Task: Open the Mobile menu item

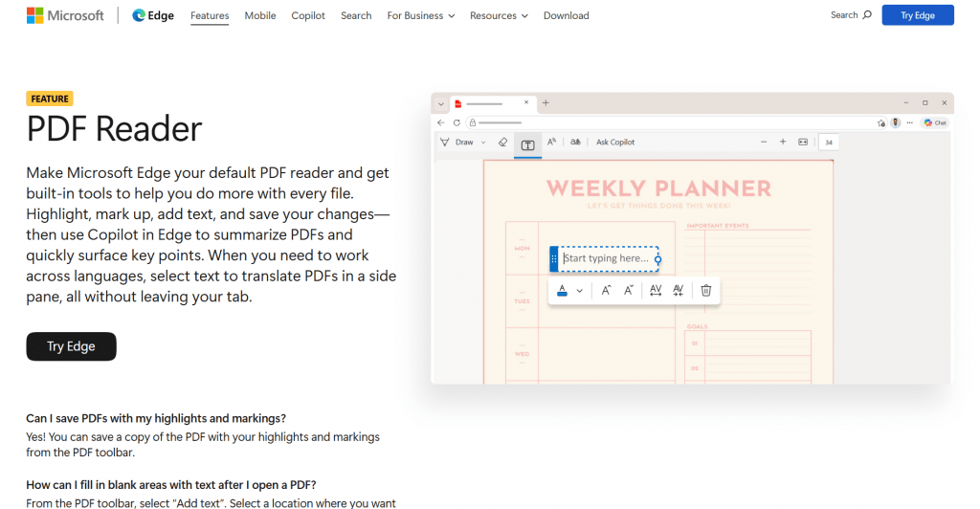Action: (x=260, y=15)
